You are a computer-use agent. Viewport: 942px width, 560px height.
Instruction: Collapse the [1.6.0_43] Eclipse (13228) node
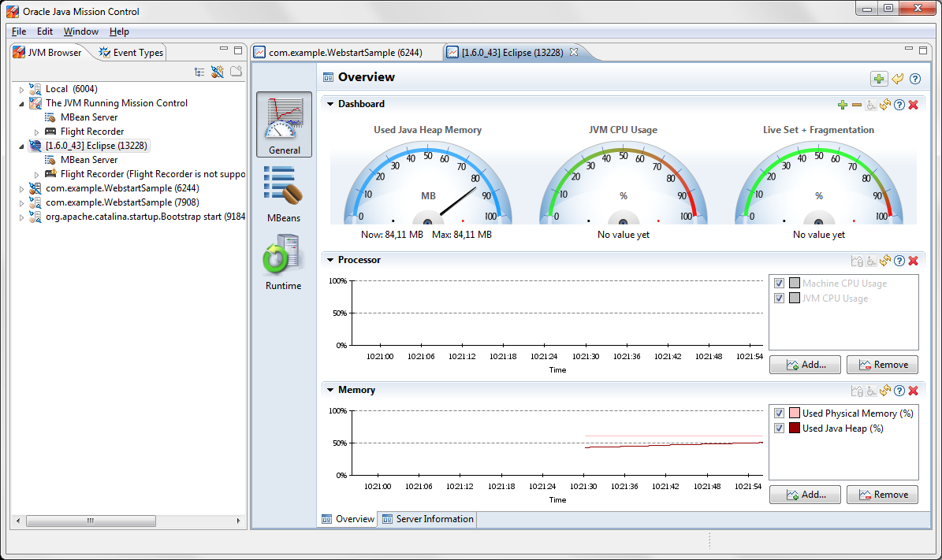click(x=21, y=146)
